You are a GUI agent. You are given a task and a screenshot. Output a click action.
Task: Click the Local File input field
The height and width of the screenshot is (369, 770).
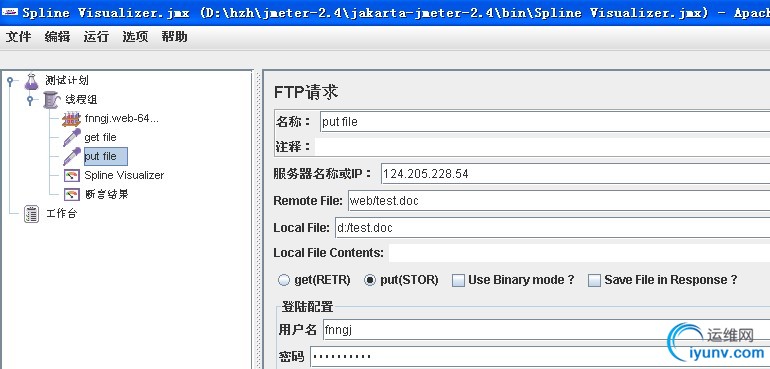tap(552, 227)
